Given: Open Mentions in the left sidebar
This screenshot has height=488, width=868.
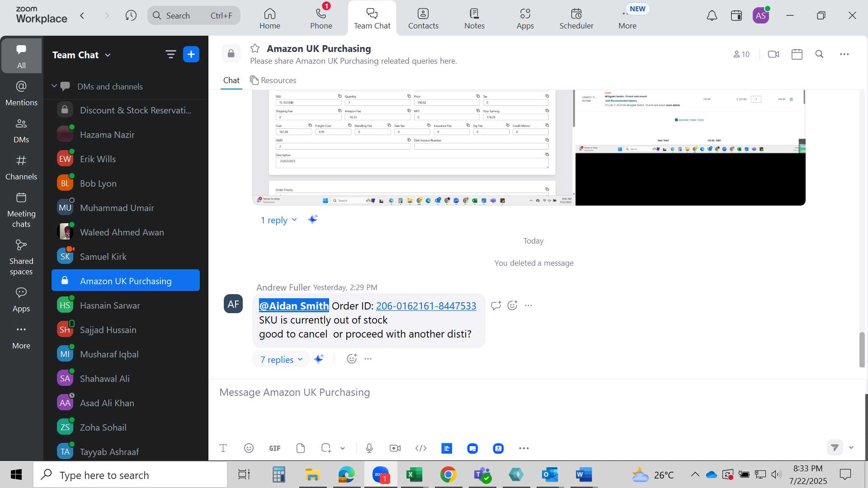Looking at the screenshot, I should [21, 94].
